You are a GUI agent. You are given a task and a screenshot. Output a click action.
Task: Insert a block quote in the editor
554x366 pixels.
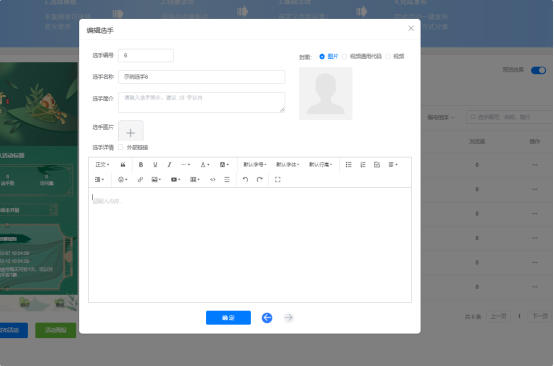coord(123,165)
